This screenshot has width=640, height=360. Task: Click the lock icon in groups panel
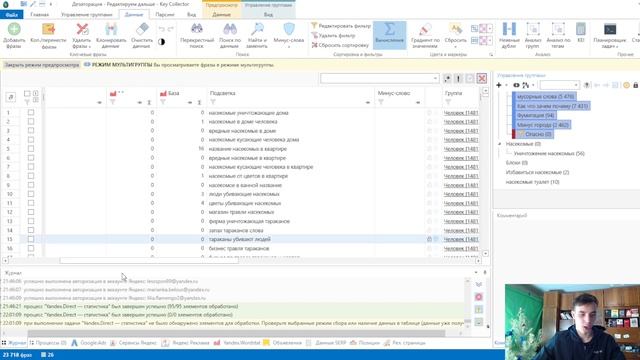[x=636, y=85]
